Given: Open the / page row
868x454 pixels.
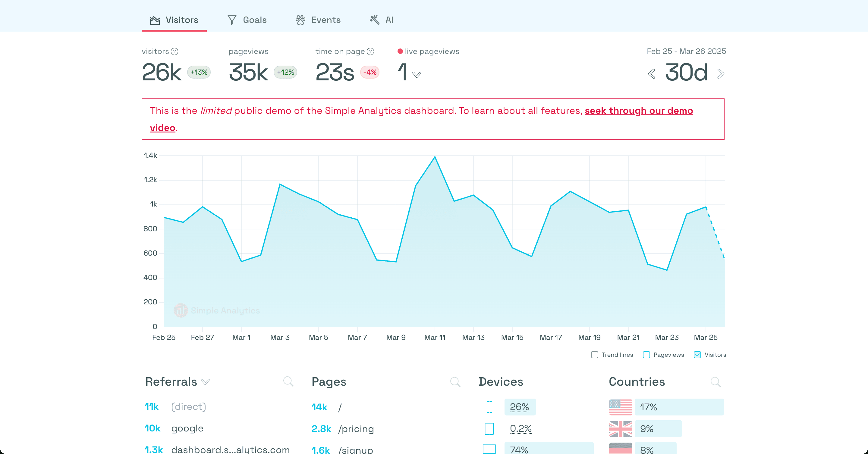Looking at the screenshot, I should point(386,407).
